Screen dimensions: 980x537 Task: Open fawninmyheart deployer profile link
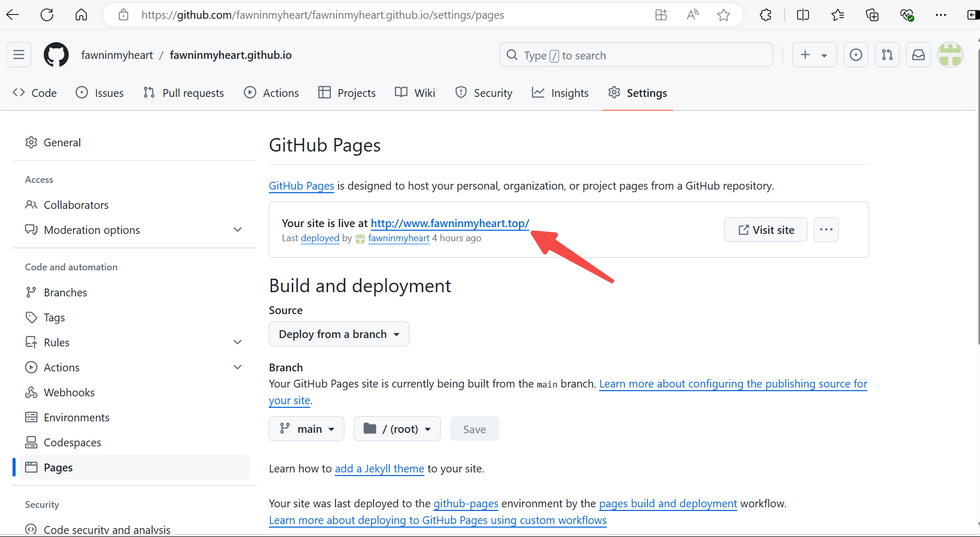click(x=399, y=238)
